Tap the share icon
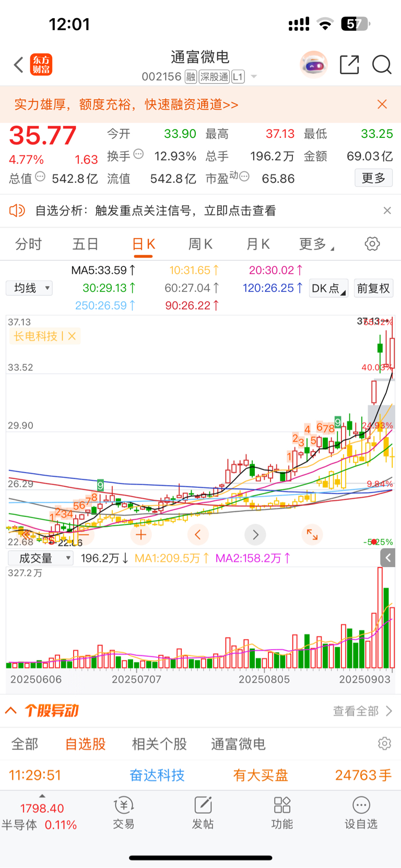 point(349,65)
